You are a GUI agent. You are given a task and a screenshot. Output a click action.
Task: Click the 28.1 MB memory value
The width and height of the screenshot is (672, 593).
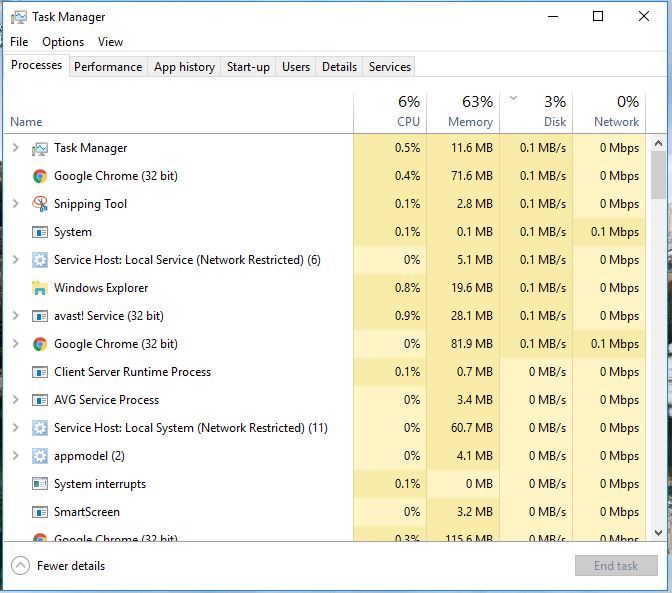472,316
